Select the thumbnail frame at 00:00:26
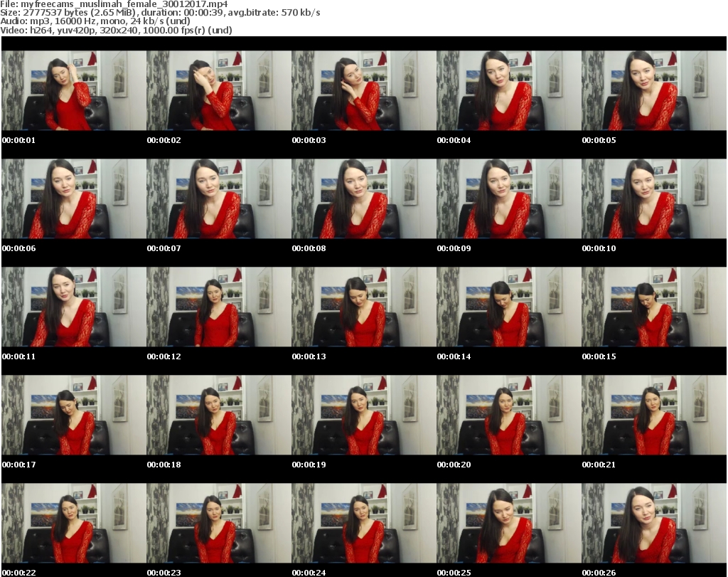 [x=654, y=523]
